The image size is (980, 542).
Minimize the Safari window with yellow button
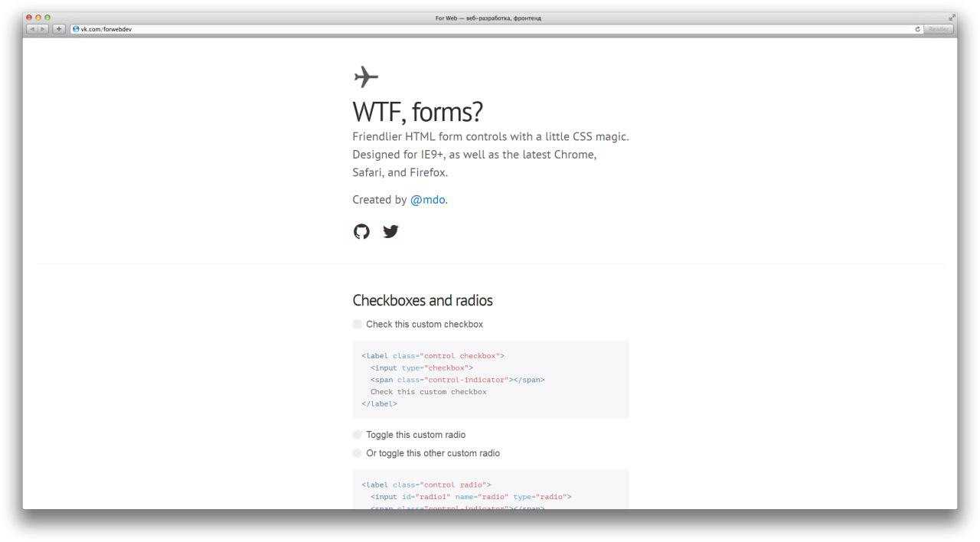38,17
